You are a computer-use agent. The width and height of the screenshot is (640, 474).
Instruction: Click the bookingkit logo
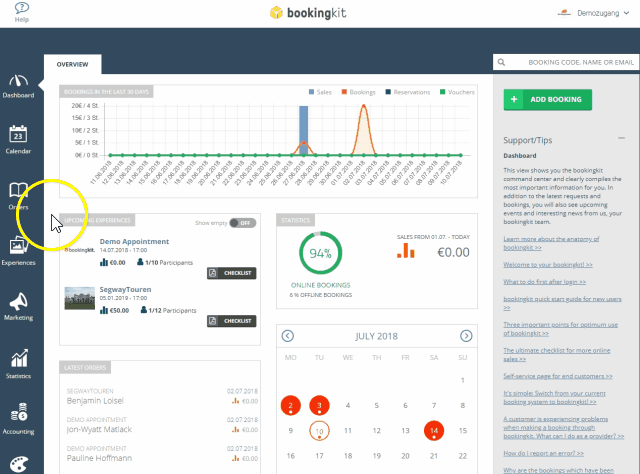(308, 13)
